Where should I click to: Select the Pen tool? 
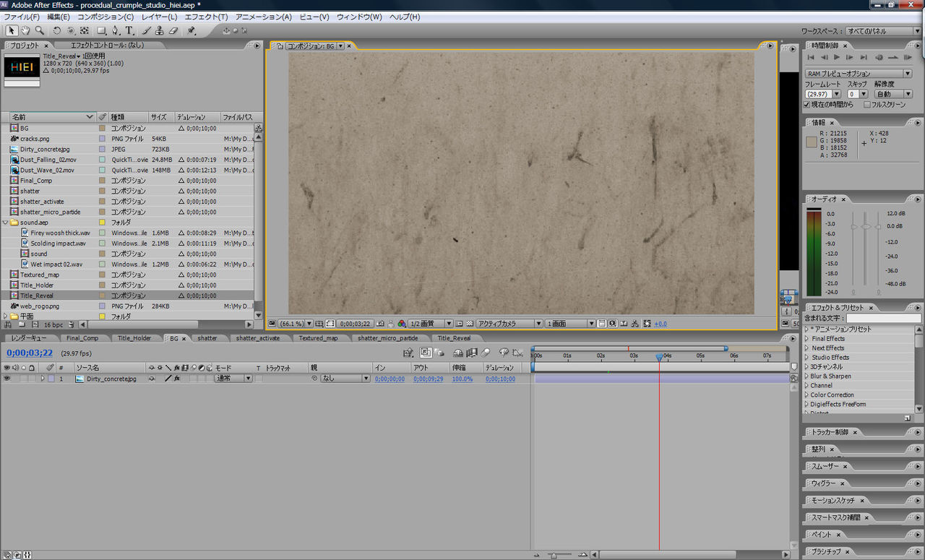click(x=116, y=30)
